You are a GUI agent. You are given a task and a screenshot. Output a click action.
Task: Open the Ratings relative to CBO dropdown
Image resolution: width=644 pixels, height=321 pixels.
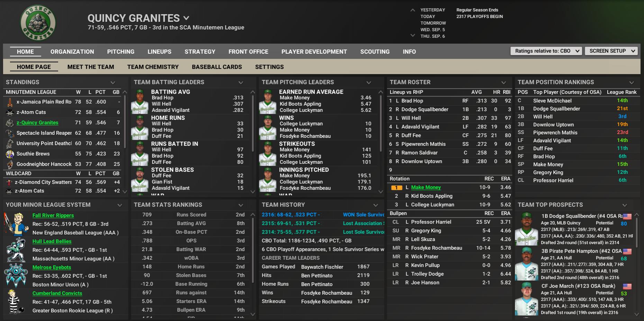pyautogui.click(x=546, y=51)
